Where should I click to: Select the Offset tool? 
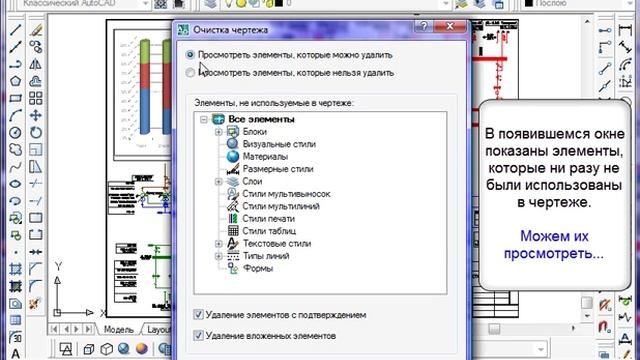point(36,81)
